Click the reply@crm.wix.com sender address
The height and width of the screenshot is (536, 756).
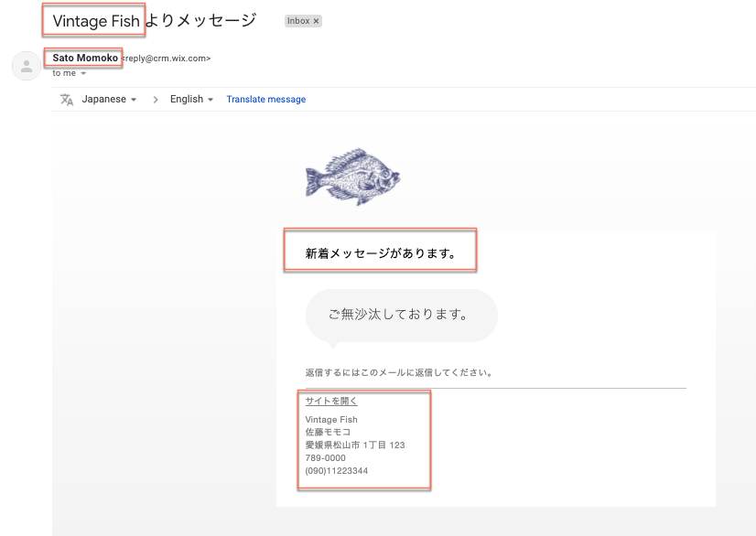click(167, 59)
